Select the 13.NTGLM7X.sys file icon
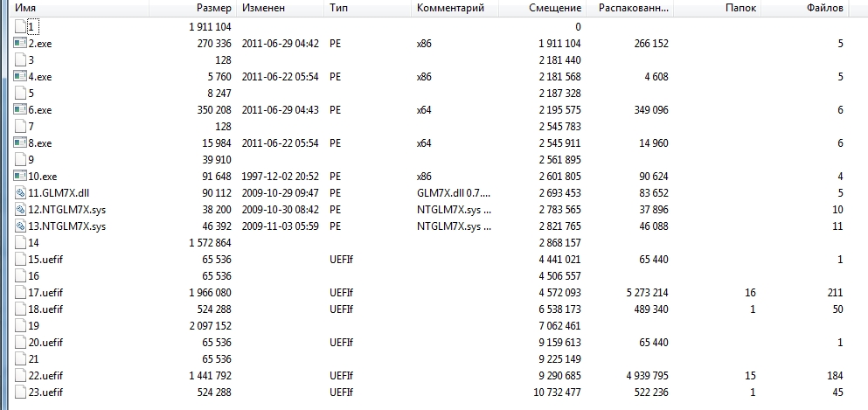The image size is (868, 410). pyautogui.click(x=20, y=226)
